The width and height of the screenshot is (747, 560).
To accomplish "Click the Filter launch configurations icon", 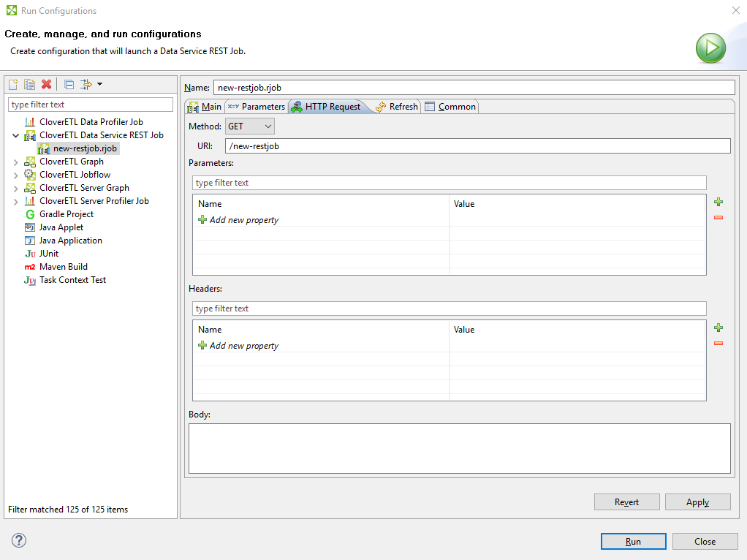I will tap(86, 84).
